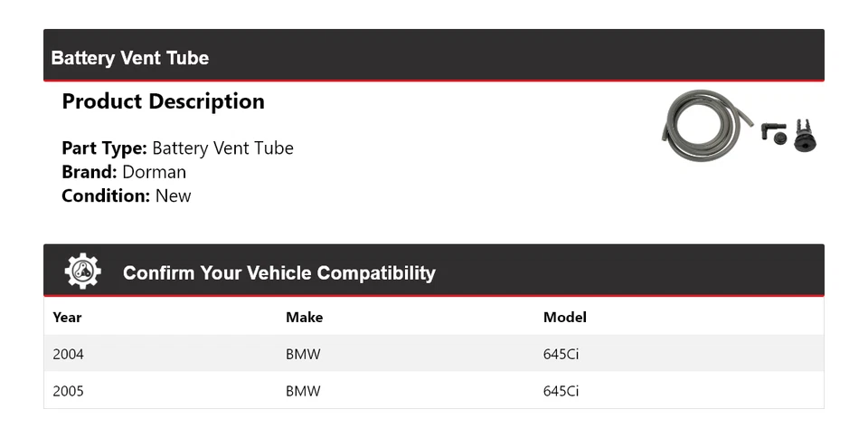Click the Brand: Dorman line
Image resolution: width=868 pixels, height=438 pixels.
(124, 172)
